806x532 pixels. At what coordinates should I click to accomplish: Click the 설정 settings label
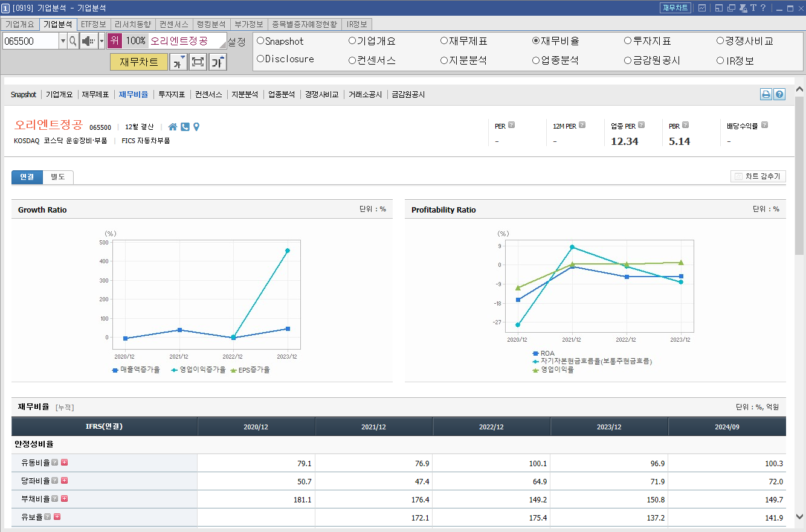pyautogui.click(x=237, y=42)
